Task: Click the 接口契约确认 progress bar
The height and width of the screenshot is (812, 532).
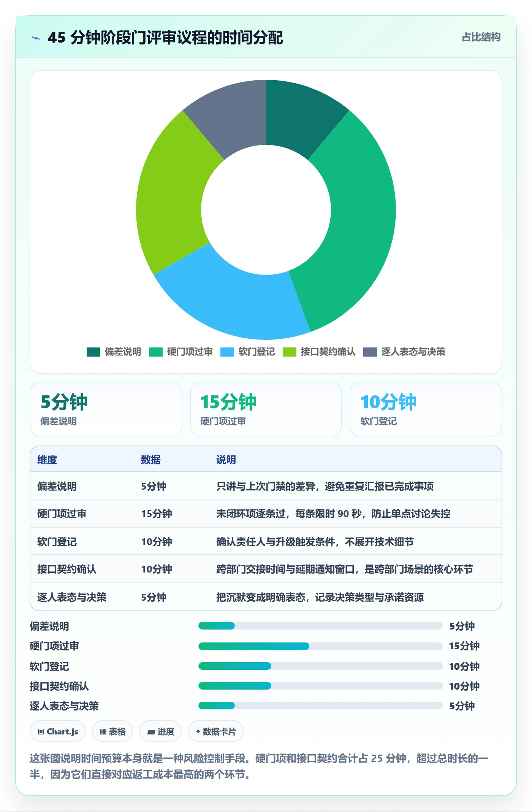Action: click(320, 686)
